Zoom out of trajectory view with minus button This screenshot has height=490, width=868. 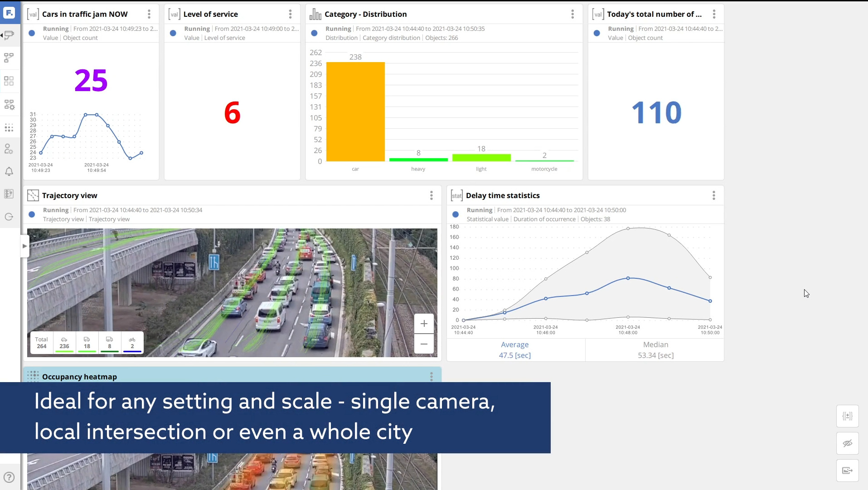pyautogui.click(x=424, y=344)
